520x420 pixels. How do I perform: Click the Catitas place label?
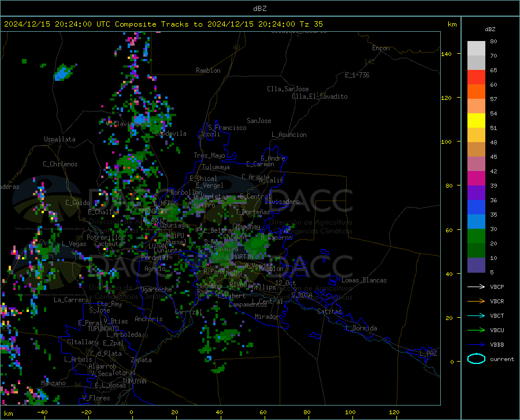coord(329,311)
